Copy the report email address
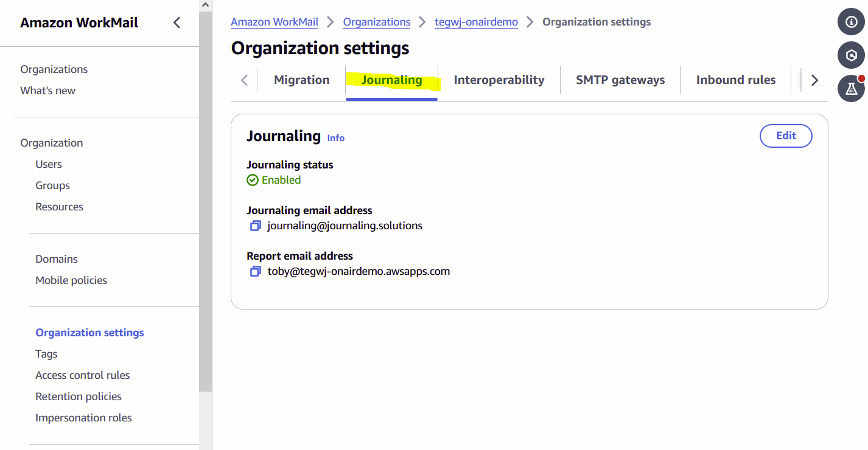Viewport: 868px width, 450px height. pos(255,271)
